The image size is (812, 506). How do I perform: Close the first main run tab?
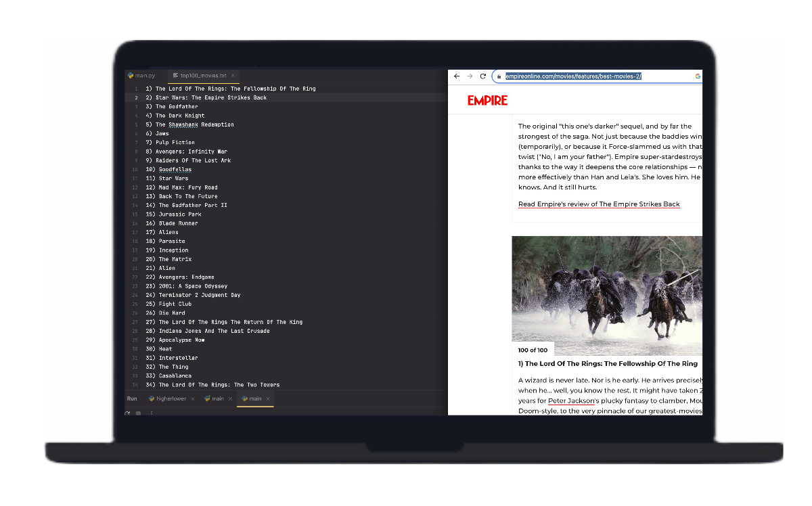(230, 399)
